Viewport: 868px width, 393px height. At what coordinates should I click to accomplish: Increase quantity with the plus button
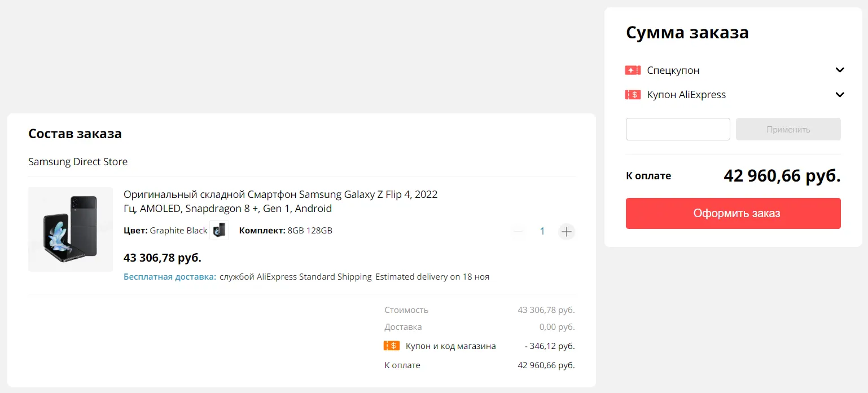[567, 231]
